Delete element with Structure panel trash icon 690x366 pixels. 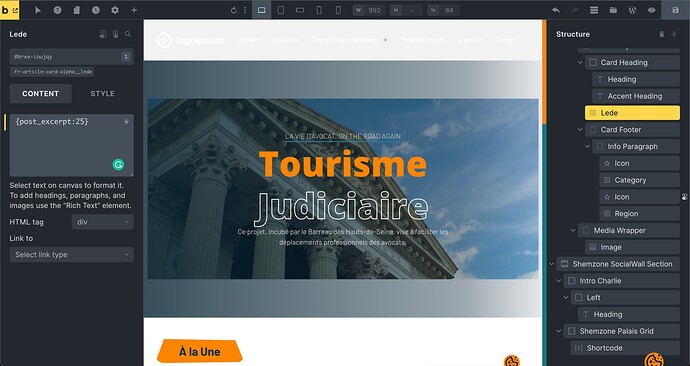pos(661,34)
